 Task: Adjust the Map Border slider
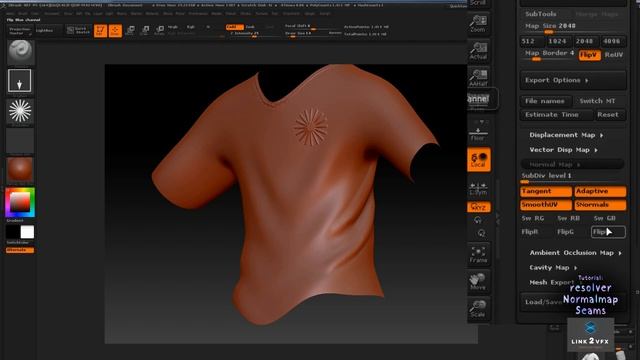[x=549, y=55]
